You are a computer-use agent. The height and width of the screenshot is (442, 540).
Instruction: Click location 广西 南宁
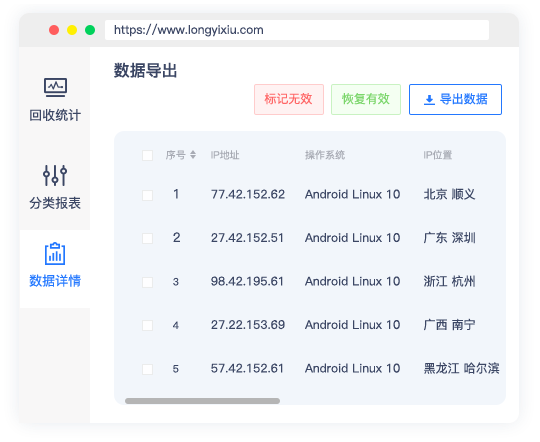449,325
